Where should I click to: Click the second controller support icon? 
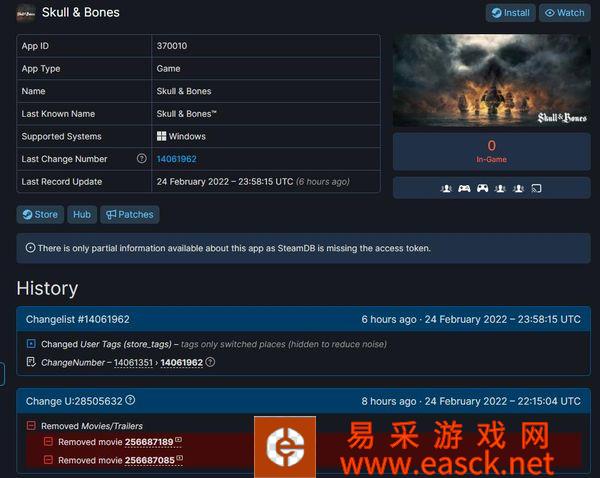tap(483, 188)
